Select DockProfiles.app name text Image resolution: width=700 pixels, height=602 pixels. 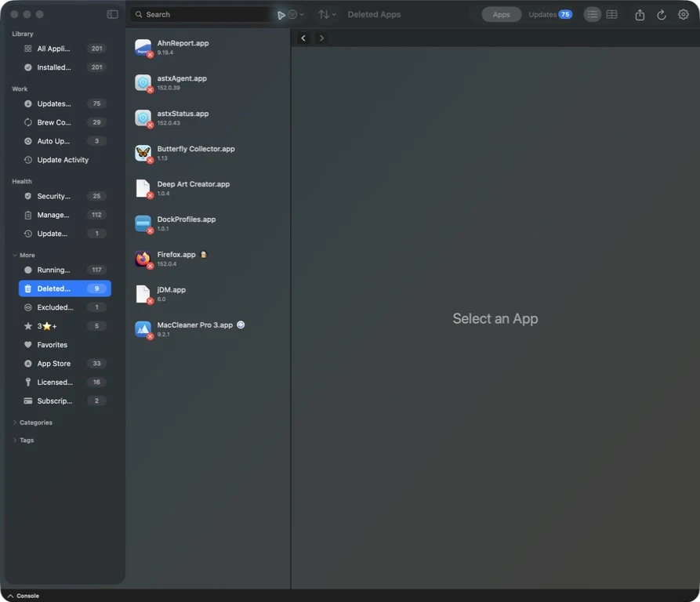coord(186,219)
